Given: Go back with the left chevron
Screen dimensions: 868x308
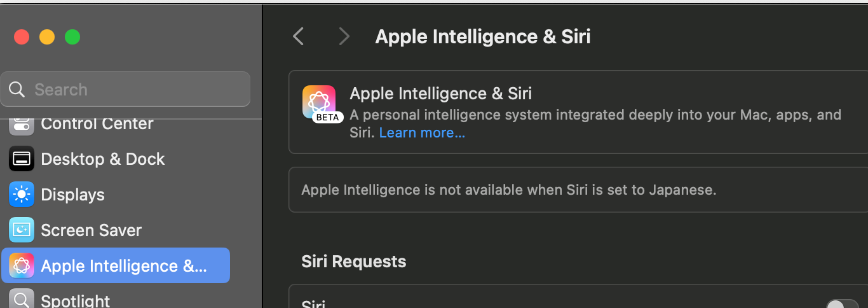Looking at the screenshot, I should point(298,36).
